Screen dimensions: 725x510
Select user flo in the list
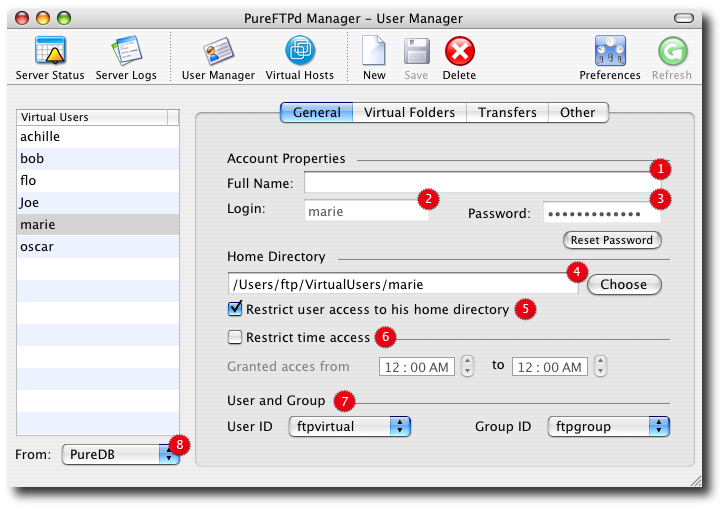(98, 180)
